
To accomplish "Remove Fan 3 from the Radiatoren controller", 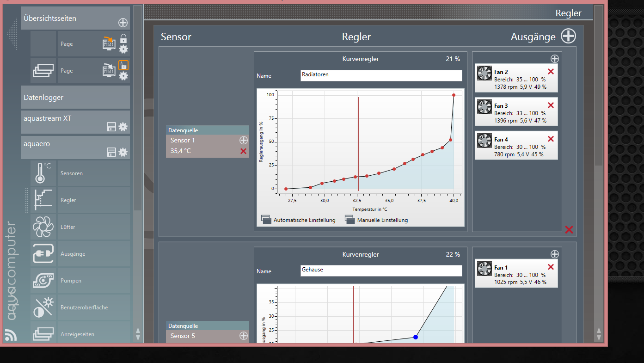I will [x=551, y=105].
